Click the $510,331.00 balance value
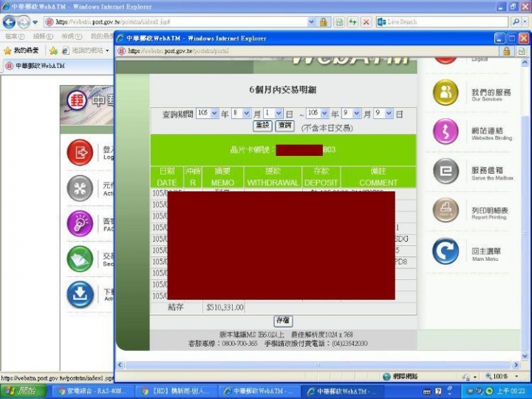The image size is (532, 399). pos(225,307)
